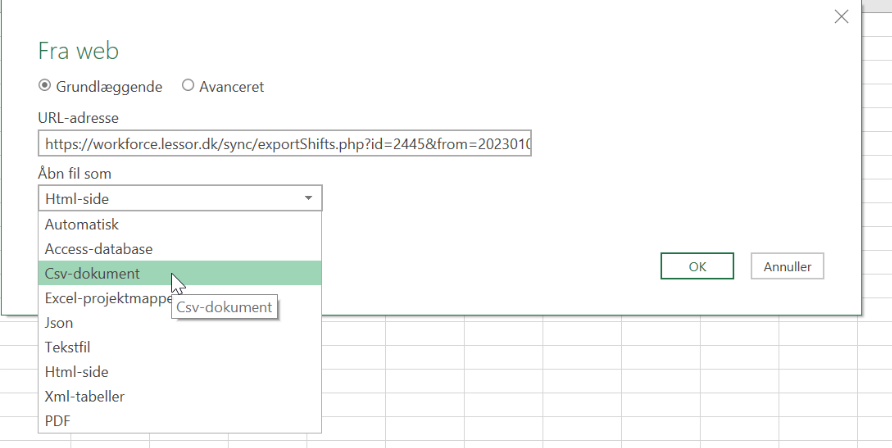Image resolution: width=892 pixels, height=448 pixels.
Task: Confirm the dialog with OK
Action: point(697,266)
